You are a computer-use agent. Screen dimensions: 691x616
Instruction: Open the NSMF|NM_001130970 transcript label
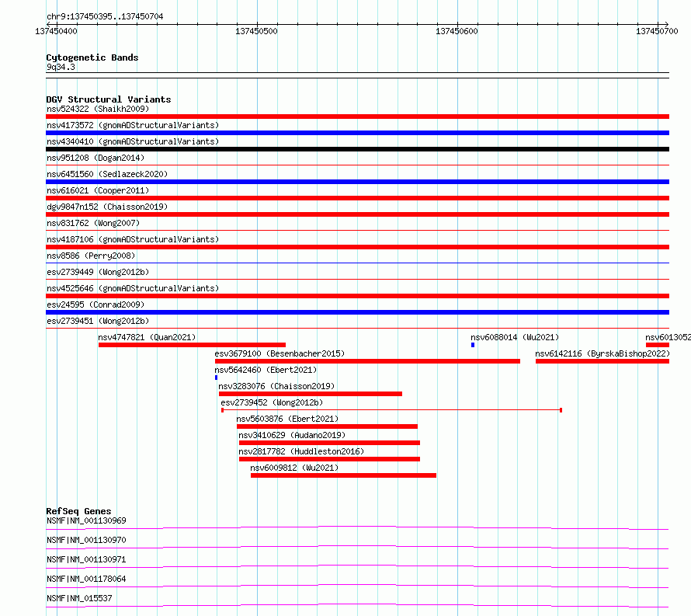86,540
